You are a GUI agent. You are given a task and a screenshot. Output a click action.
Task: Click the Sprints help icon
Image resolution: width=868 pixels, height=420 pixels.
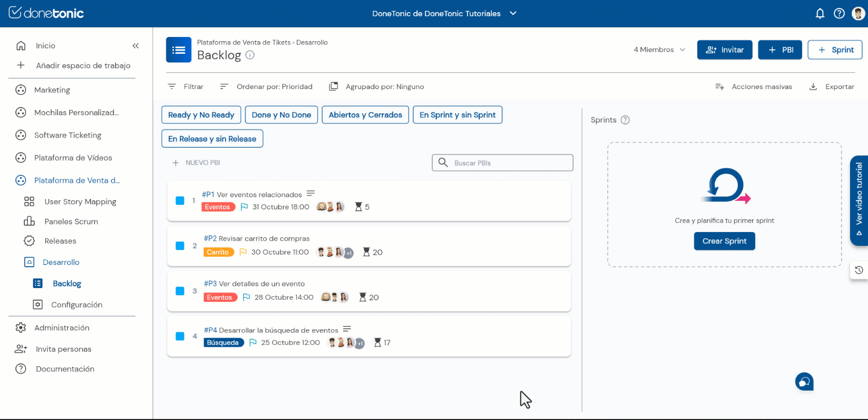point(625,120)
